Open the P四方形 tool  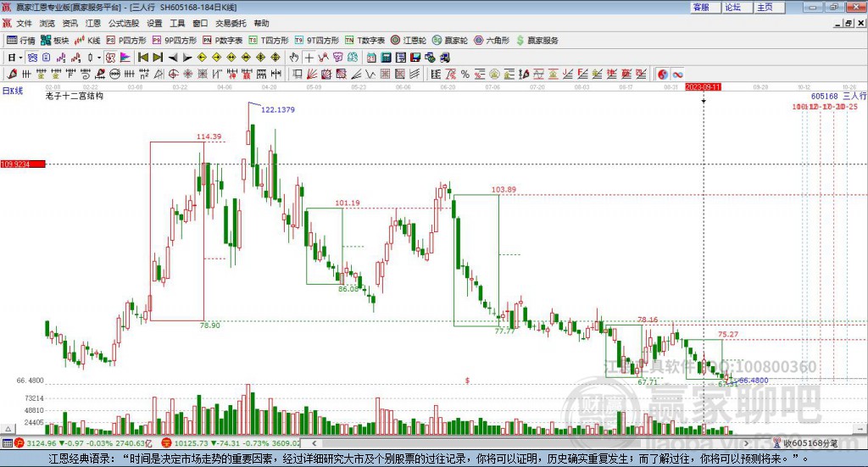pos(125,41)
